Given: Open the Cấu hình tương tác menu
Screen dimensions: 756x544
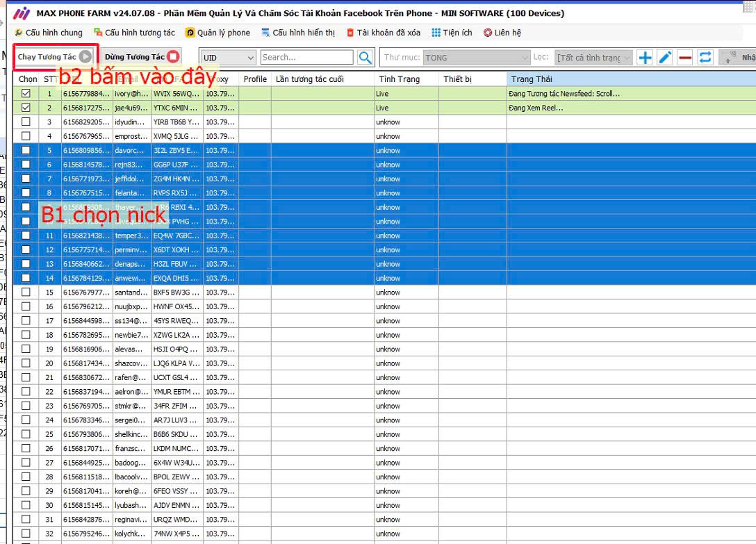Looking at the screenshot, I should (x=134, y=33).
